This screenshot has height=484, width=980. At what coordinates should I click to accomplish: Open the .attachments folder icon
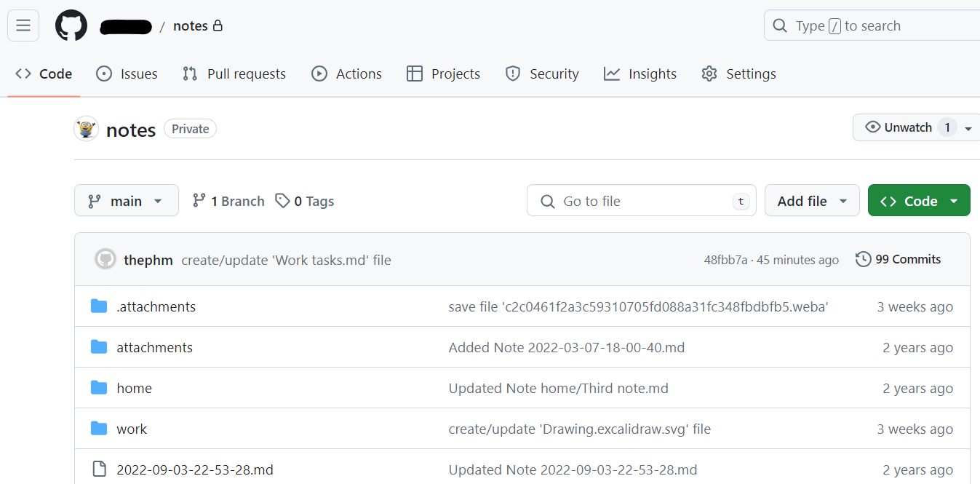point(99,306)
